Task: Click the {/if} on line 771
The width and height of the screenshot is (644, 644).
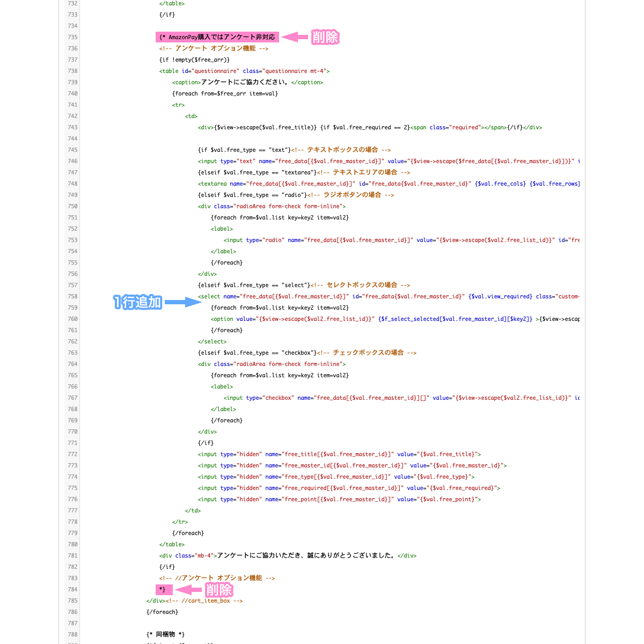Action: point(206,443)
